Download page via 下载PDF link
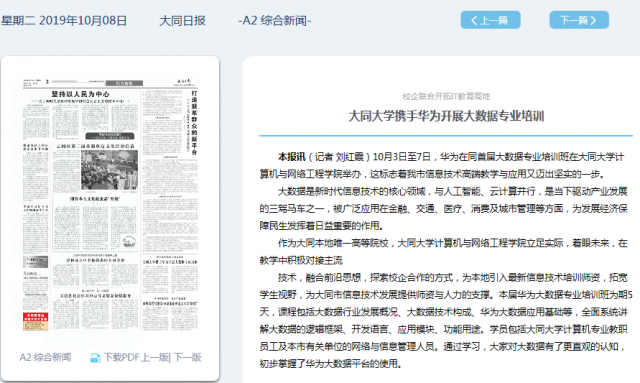Screen dimensions: 640x383 (x=121, y=358)
